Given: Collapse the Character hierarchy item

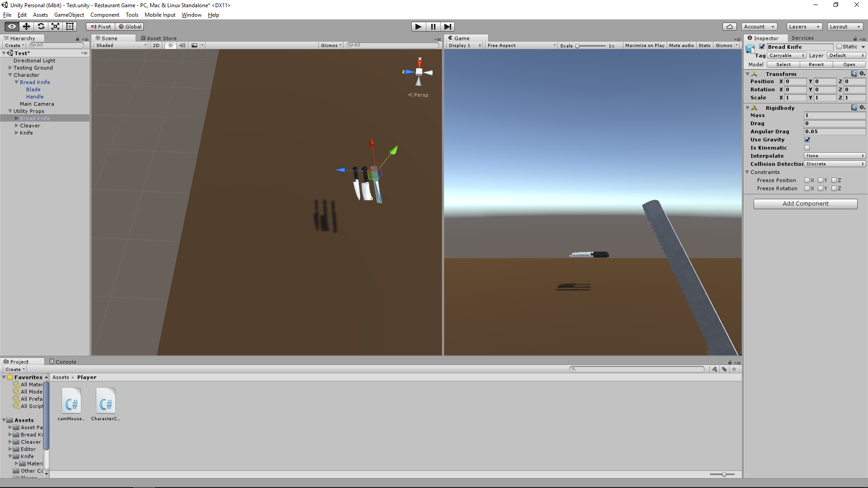Looking at the screenshot, I should point(10,75).
